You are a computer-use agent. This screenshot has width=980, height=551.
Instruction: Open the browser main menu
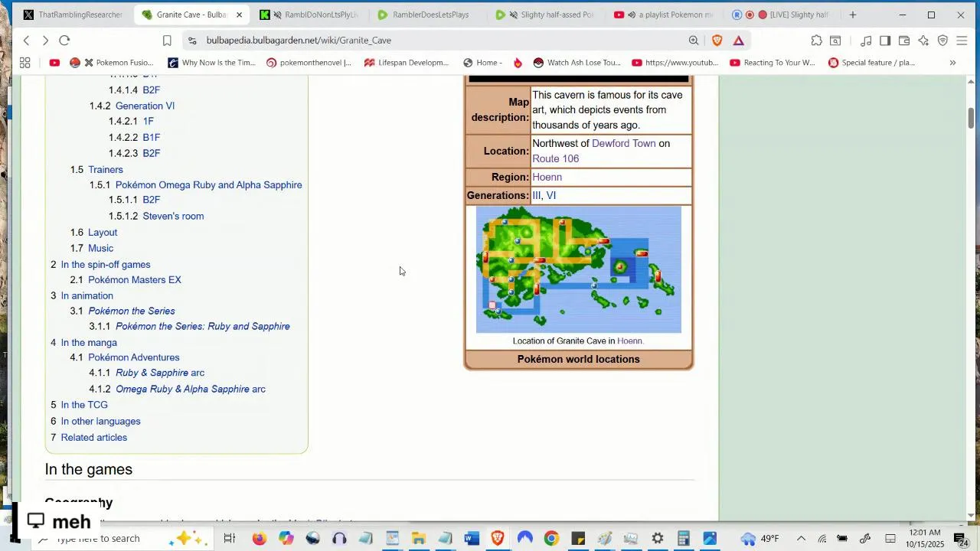(x=962, y=41)
